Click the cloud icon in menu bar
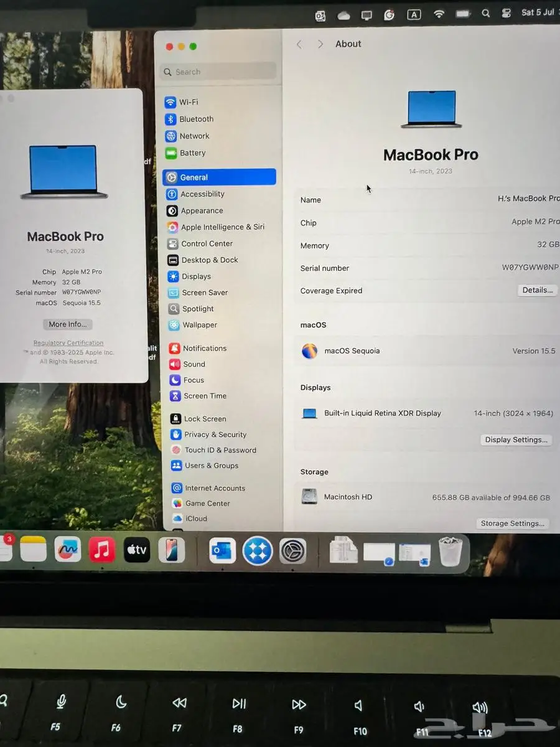This screenshot has height=747, width=560. 343,15
